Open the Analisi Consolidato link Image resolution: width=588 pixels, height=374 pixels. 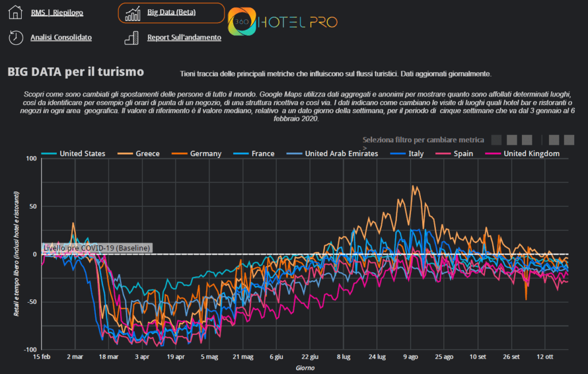pyautogui.click(x=61, y=37)
